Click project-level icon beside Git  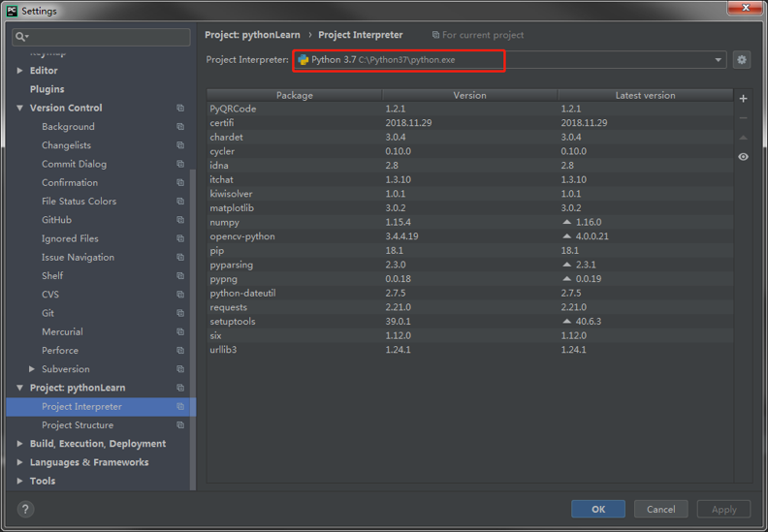(x=180, y=313)
